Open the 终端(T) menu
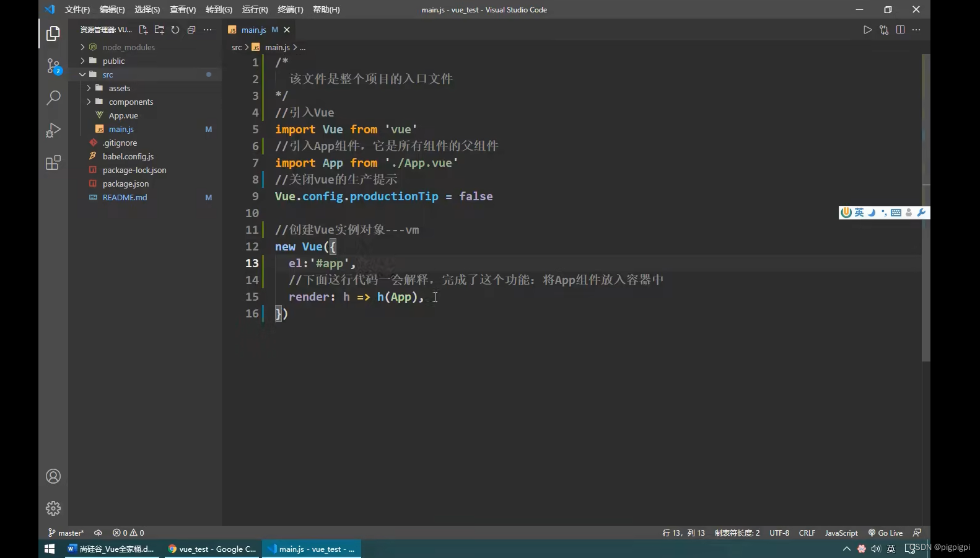This screenshot has height=558, width=980. pos(291,9)
